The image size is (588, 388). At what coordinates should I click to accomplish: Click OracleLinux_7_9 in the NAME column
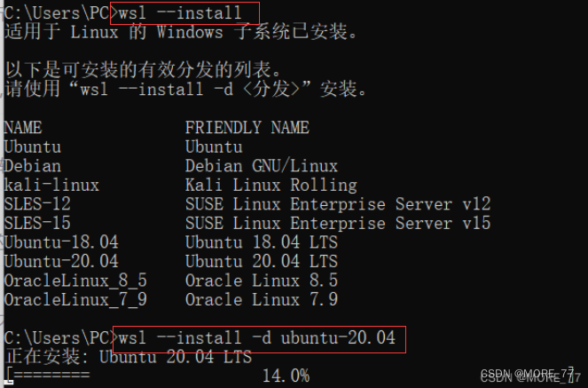[75, 300]
